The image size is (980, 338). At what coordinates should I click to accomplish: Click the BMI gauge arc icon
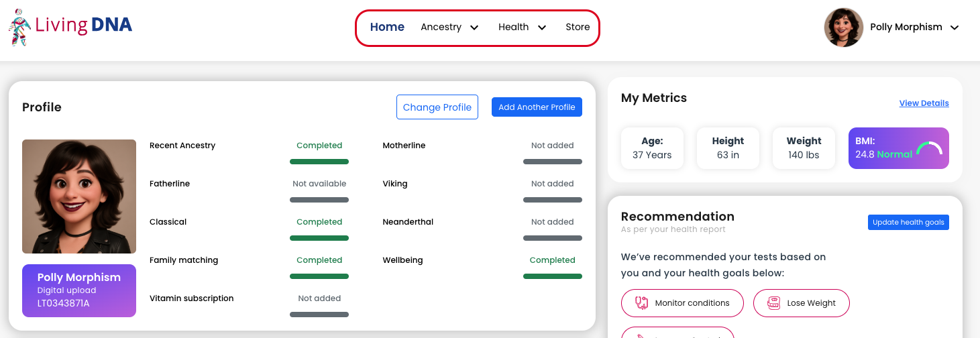click(x=929, y=148)
